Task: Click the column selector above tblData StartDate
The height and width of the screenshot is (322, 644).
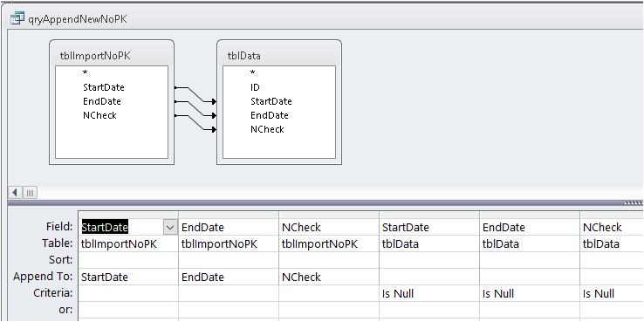Action: pyautogui.click(x=429, y=215)
